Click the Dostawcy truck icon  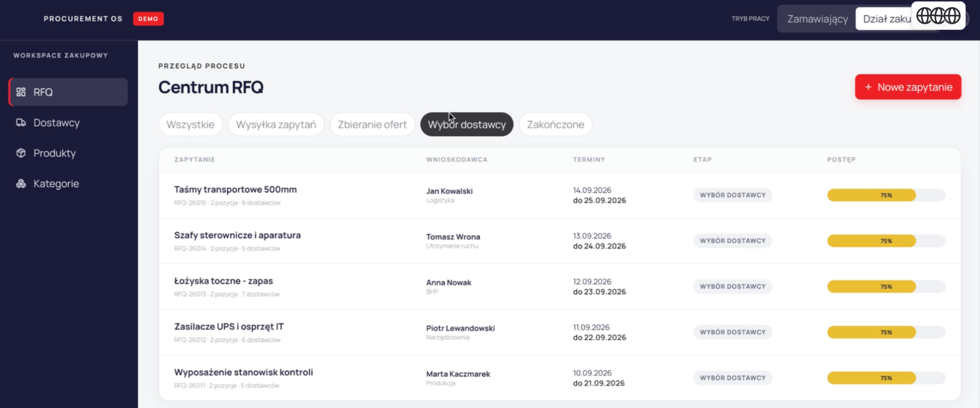click(21, 122)
